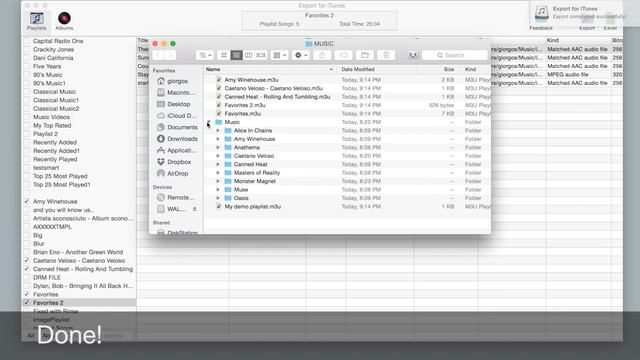Sort Finder list by Name column
640x360 pixels.
(x=270, y=69)
